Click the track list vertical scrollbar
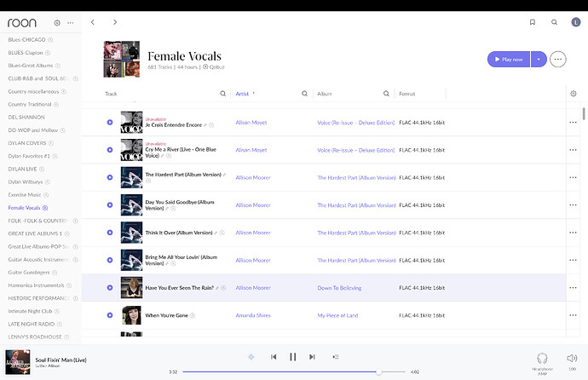The image size is (588, 380). point(584,113)
